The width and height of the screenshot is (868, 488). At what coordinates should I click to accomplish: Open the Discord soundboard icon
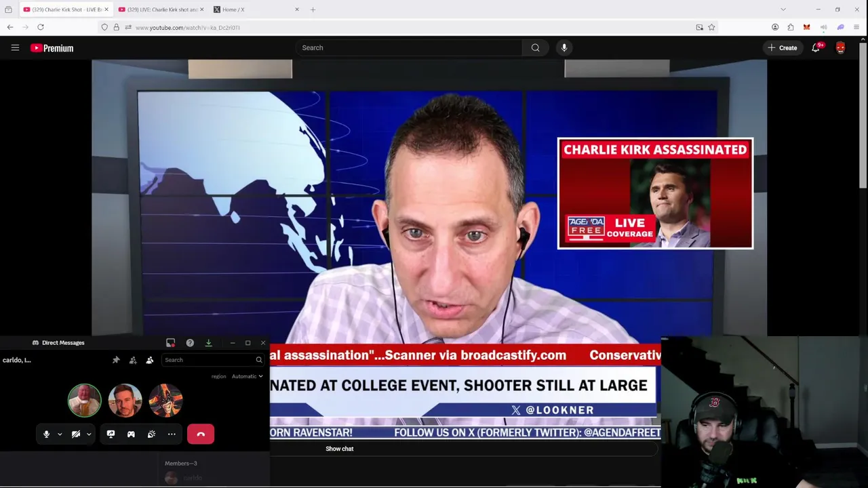coord(151,434)
